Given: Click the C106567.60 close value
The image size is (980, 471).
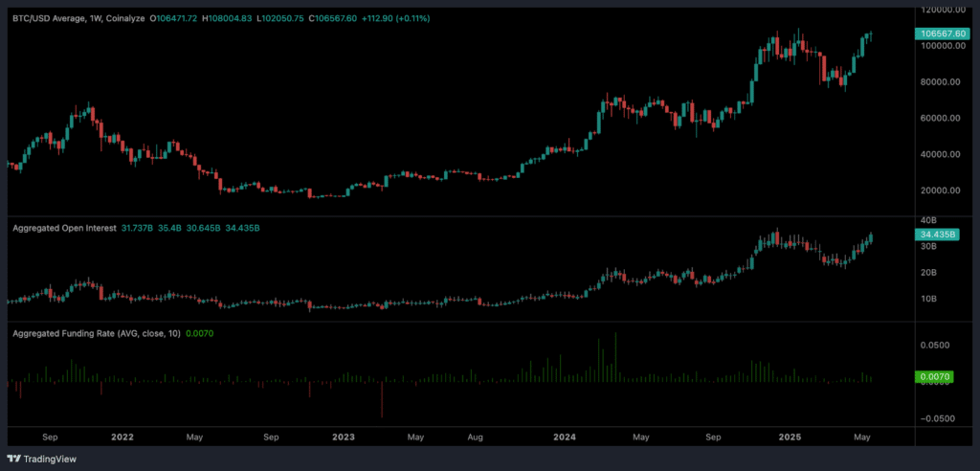Looking at the screenshot, I should pyautogui.click(x=332, y=19).
